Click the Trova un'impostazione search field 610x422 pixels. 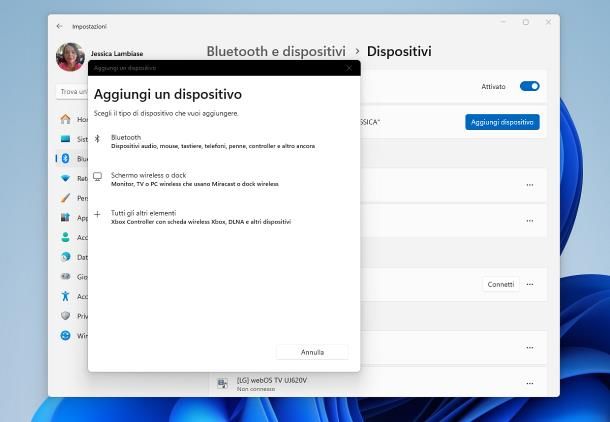coord(72,92)
